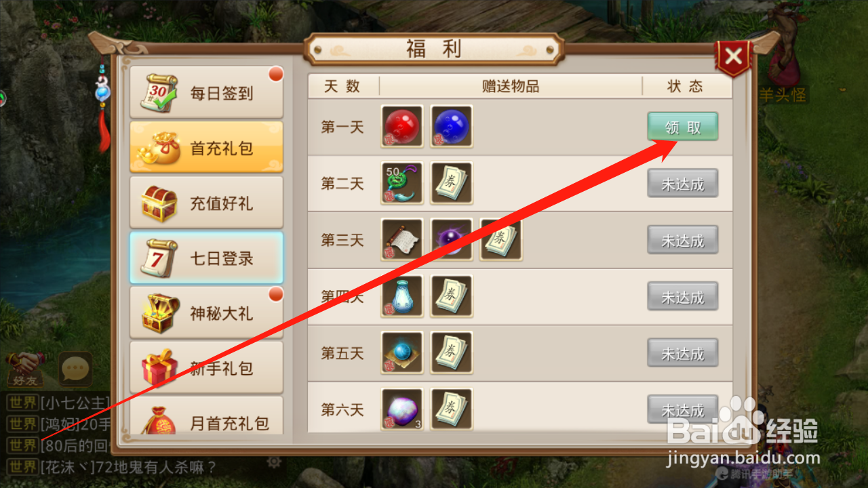Select the purple gemstone reward on day six
The width and height of the screenshot is (868, 488).
coord(402,409)
